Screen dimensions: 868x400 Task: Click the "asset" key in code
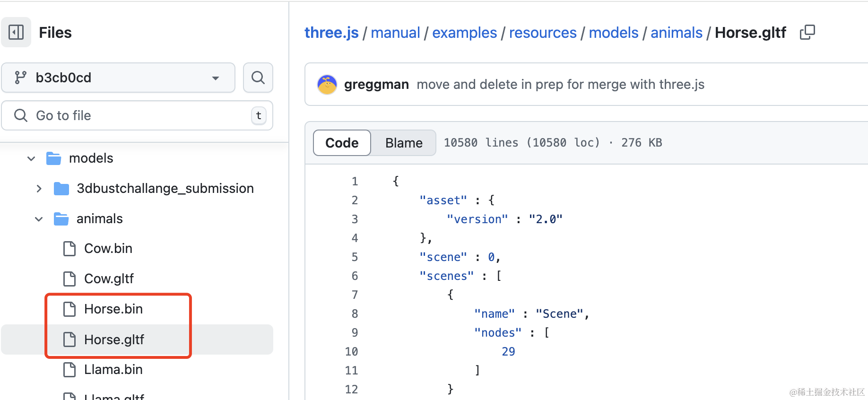443,200
